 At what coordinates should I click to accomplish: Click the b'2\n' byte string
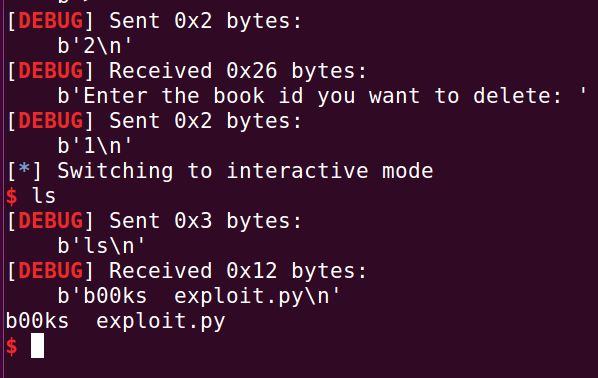tap(95, 46)
